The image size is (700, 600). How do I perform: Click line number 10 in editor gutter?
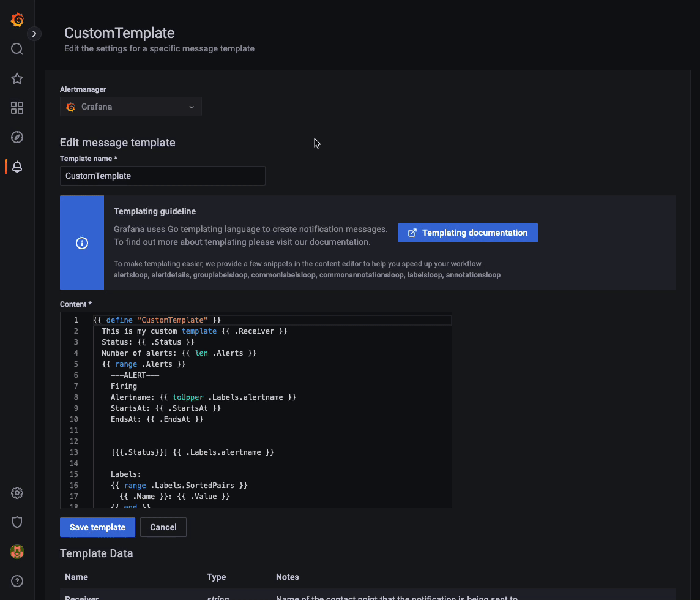pos(73,419)
